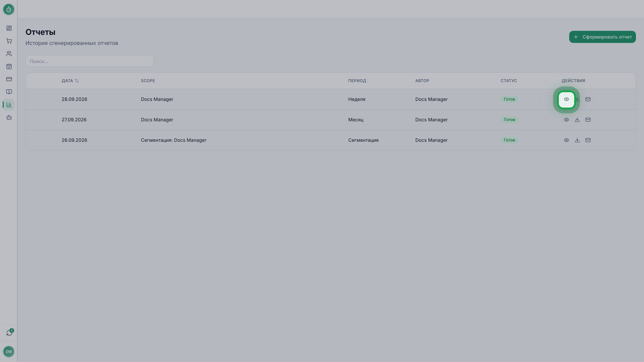644x362 pixels.
Task: Open the credit card sidebar section
Action: [x=9, y=79]
